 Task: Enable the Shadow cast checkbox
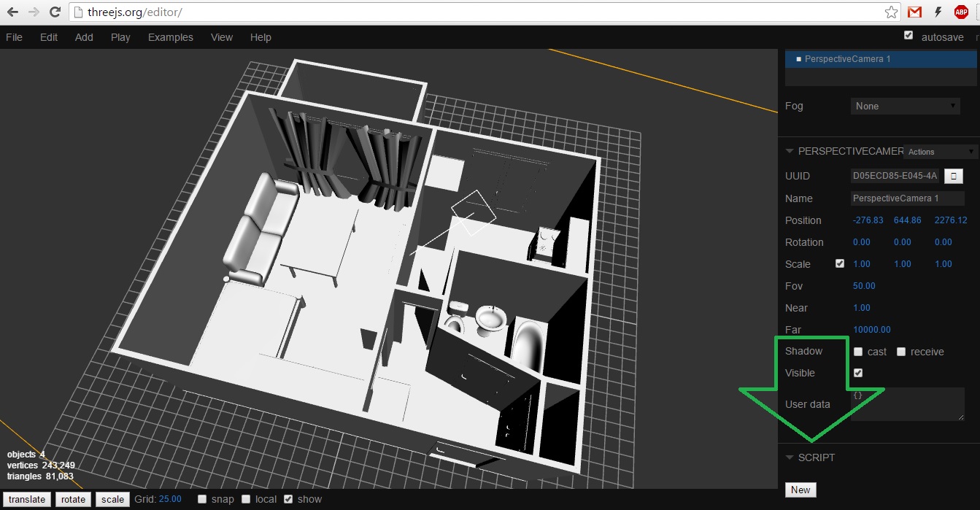(859, 351)
